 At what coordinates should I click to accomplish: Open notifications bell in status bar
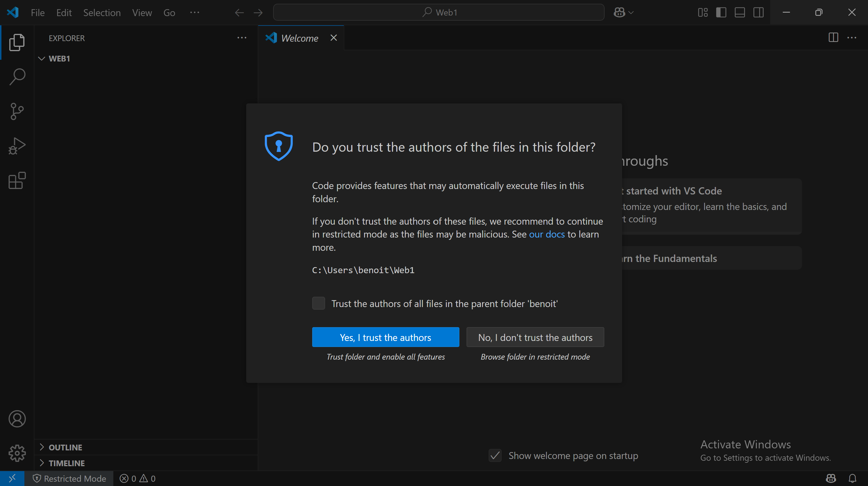(852, 478)
